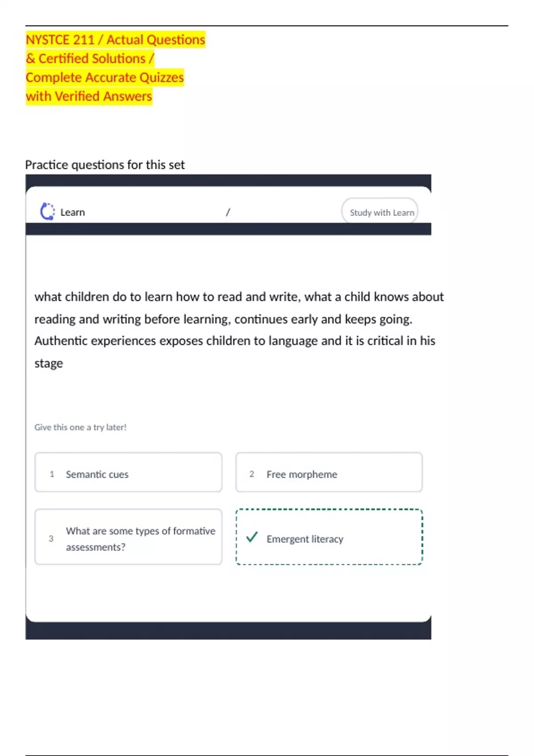534x756 pixels.
Task: Choose the Free morpheme answer option
Action: point(329,472)
